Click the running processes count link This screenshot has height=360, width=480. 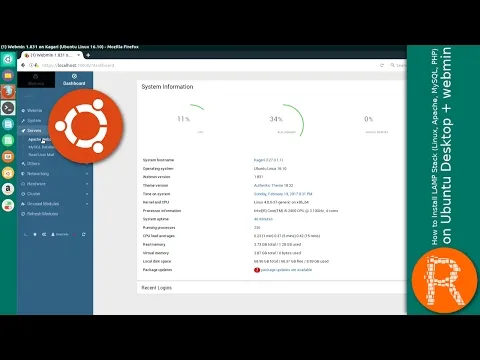[x=257, y=227]
